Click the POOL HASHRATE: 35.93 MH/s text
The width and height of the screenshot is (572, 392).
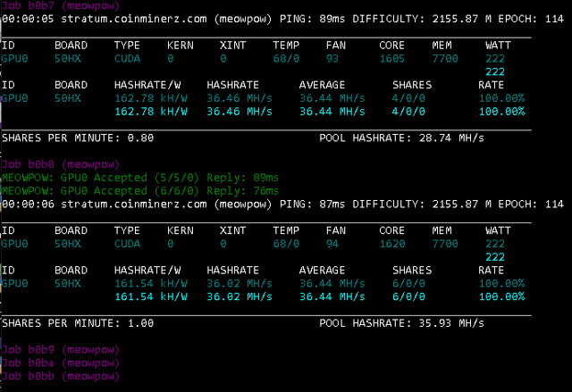coord(401,323)
